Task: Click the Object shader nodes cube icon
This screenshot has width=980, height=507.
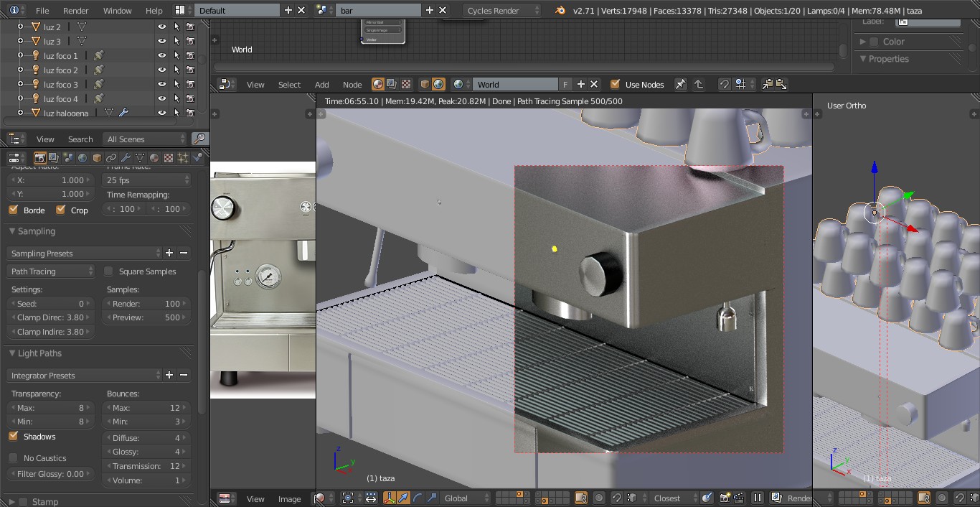Action: click(425, 85)
